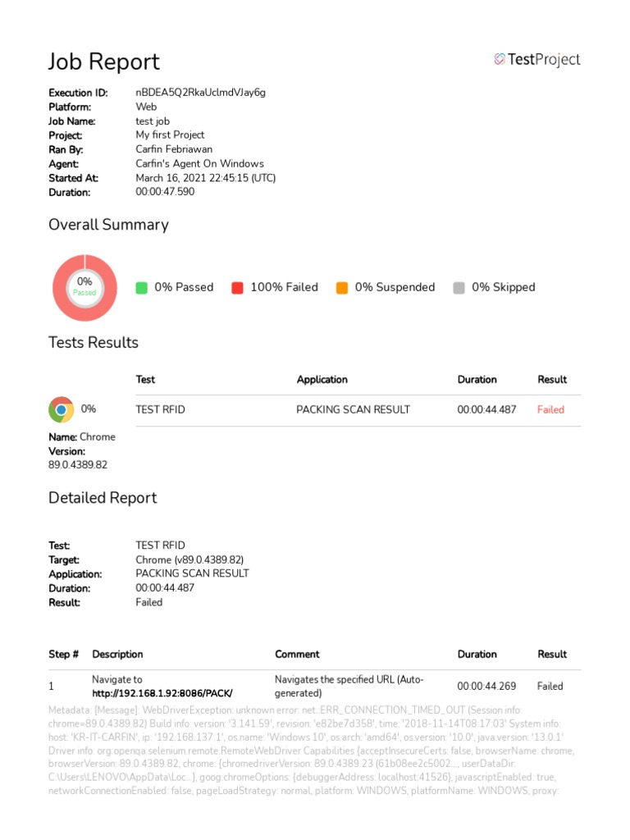Click target Chrome (v89.0.4389.82)
630x840 pixels.
(189, 559)
